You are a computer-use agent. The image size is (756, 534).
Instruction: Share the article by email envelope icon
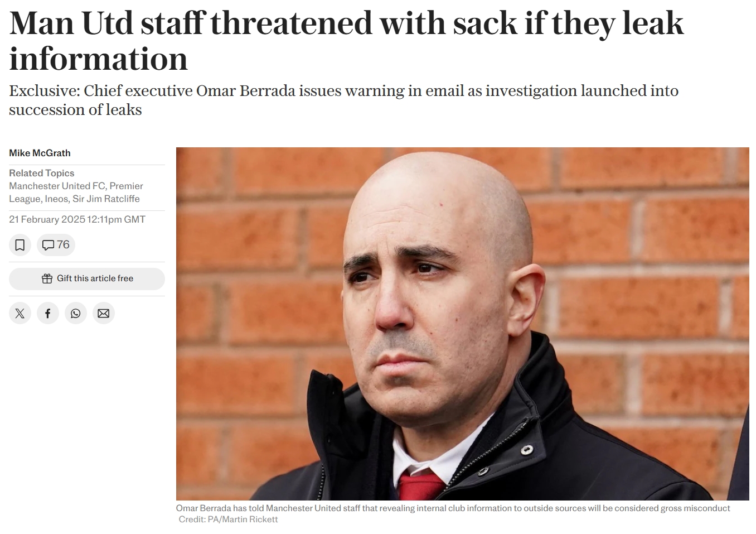click(x=104, y=313)
